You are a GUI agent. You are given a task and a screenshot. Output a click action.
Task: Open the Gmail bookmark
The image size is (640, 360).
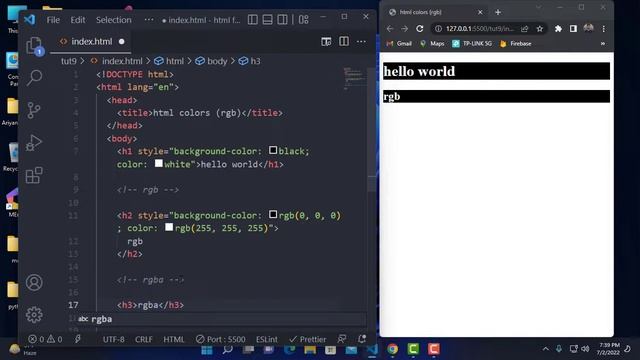[399, 44]
